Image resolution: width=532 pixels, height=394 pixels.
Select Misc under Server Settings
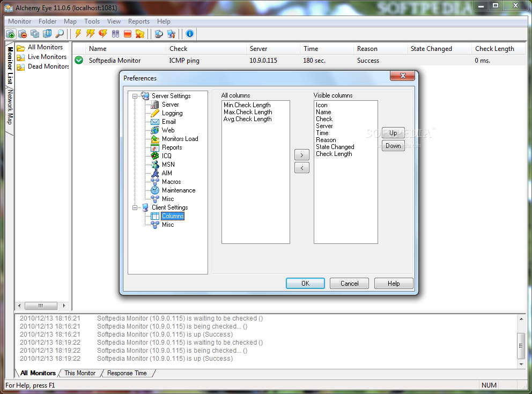(168, 199)
